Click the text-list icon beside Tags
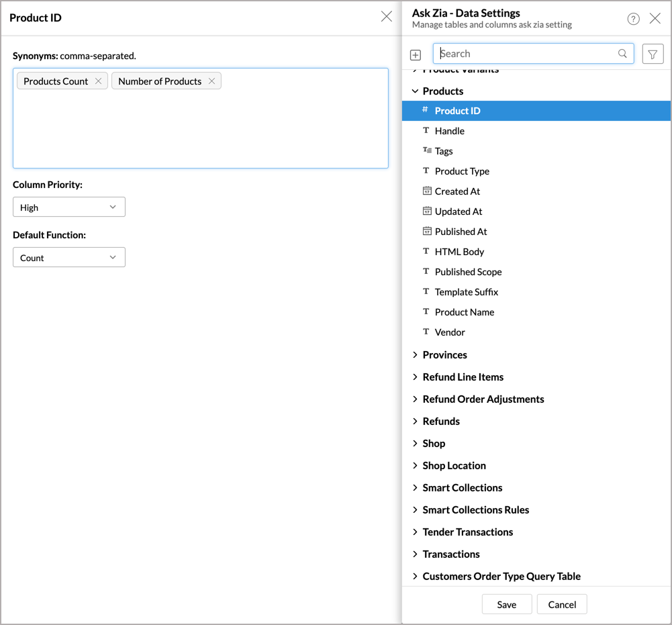Image resolution: width=672 pixels, height=625 pixels. point(427,151)
